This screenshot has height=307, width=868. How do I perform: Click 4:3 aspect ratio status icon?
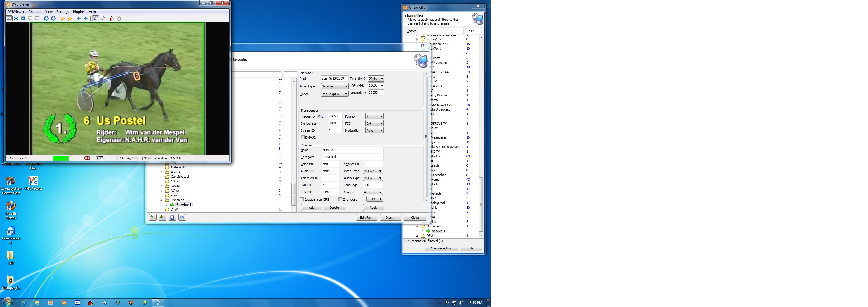[99, 158]
